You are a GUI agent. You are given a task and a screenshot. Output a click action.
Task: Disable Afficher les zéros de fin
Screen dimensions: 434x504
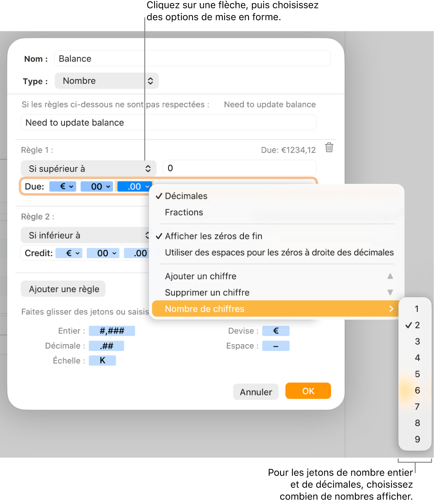[x=213, y=236]
